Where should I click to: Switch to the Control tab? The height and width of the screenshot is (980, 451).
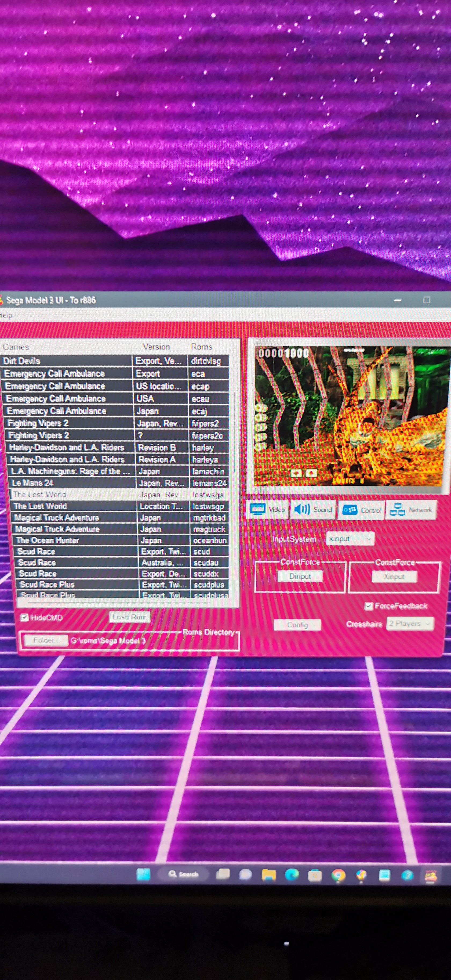coord(362,510)
